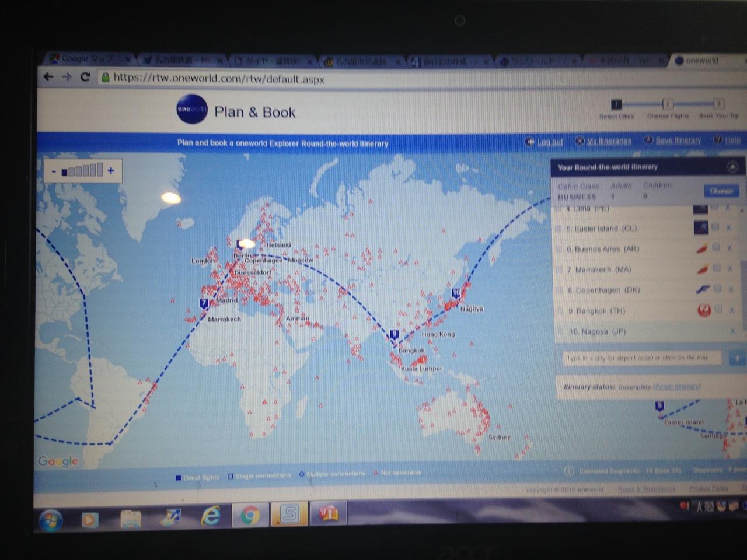747x560 pixels.
Task: Remove Bangkok from the itinerary
Action: pos(731,310)
